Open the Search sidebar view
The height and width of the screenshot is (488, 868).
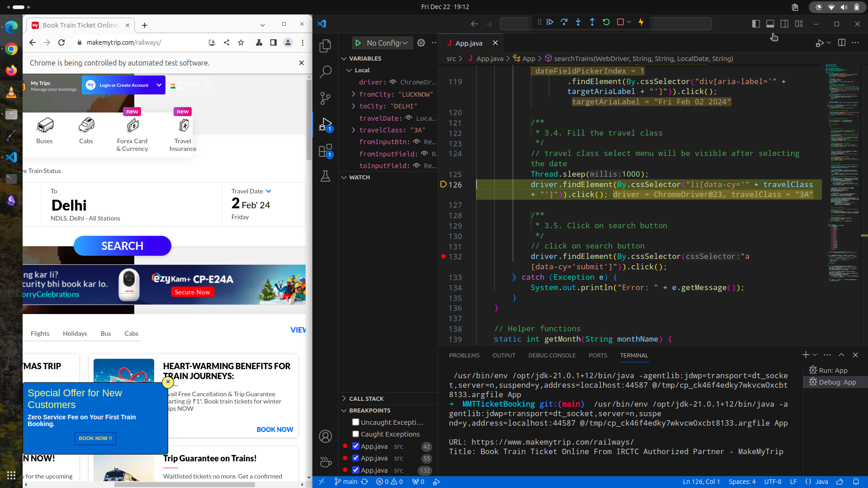(x=325, y=71)
